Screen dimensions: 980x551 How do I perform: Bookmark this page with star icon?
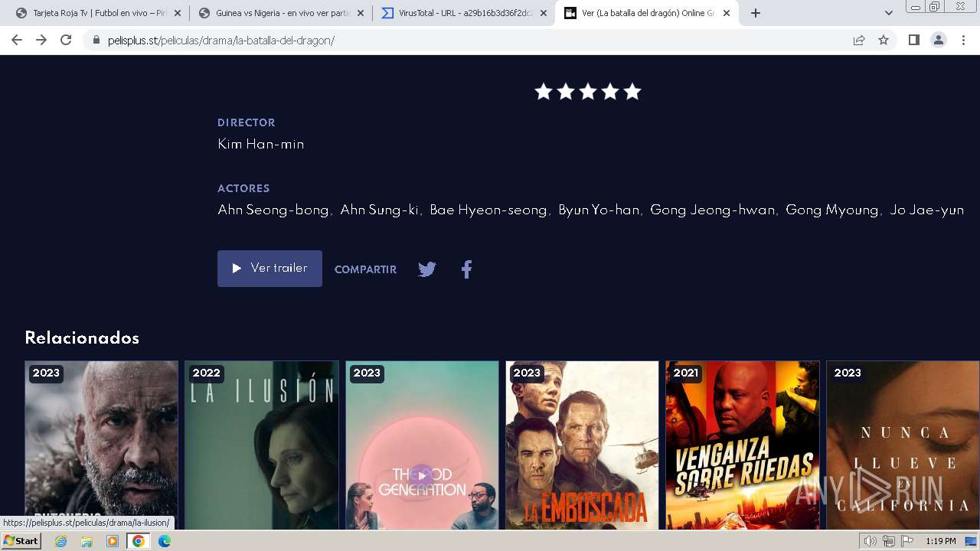pos(884,41)
